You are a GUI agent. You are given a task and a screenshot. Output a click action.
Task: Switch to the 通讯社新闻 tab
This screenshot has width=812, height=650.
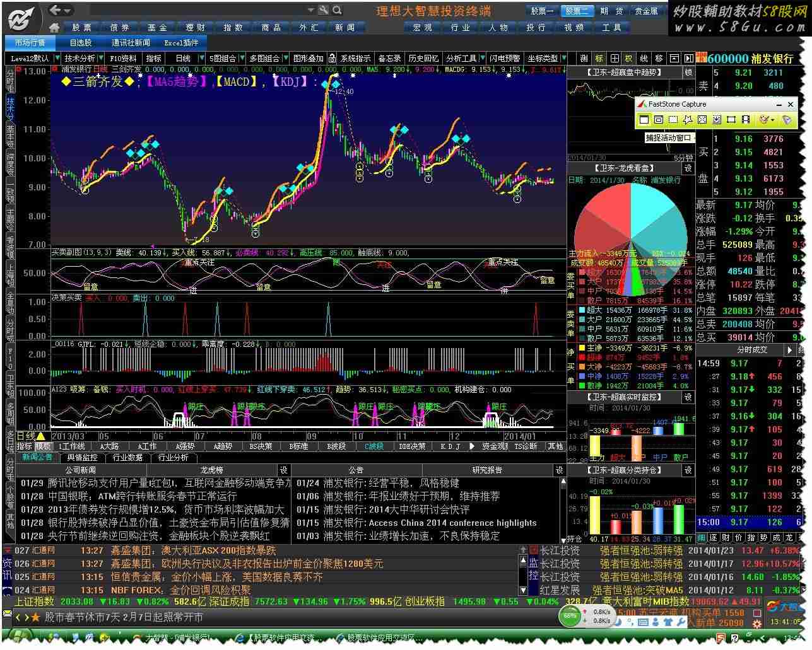pyautogui.click(x=131, y=42)
